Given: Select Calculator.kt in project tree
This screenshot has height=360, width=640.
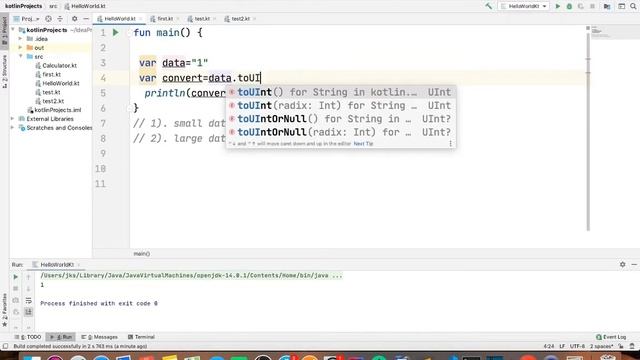Looking at the screenshot, I should pyautogui.click(x=56, y=65).
